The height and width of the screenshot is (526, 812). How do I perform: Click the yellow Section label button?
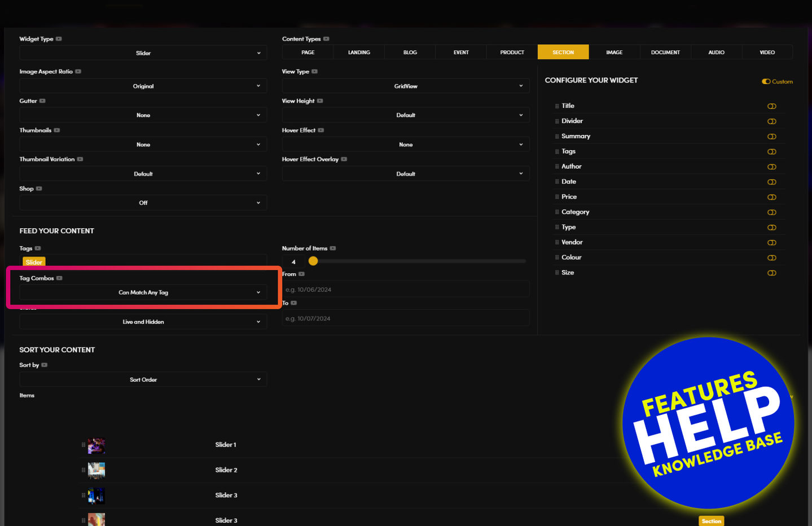(x=711, y=521)
